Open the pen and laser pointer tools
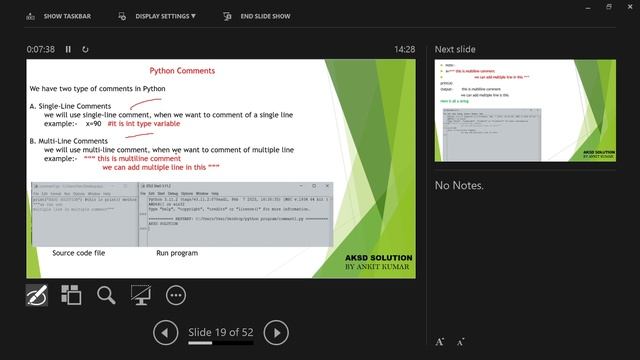 (37, 295)
